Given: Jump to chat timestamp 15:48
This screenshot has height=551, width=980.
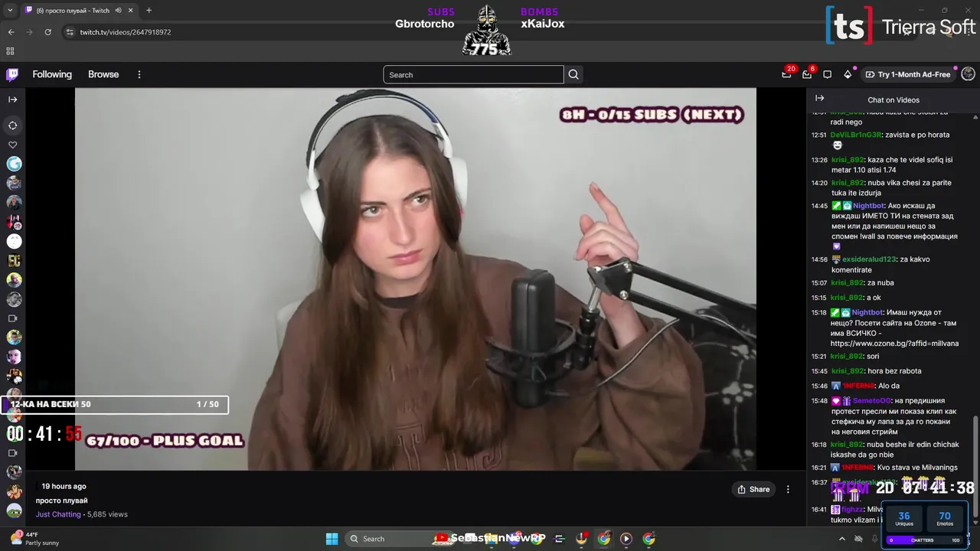Looking at the screenshot, I should (x=819, y=401).
